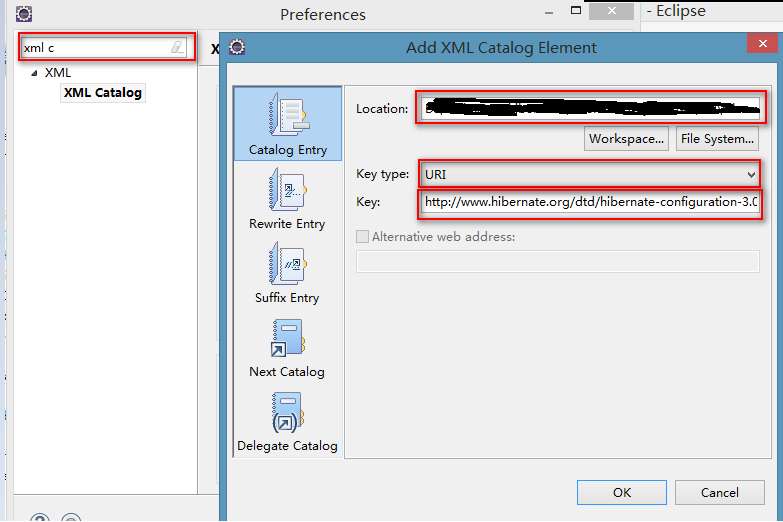
Task: Select the Next Catalog icon
Action: tap(287, 338)
